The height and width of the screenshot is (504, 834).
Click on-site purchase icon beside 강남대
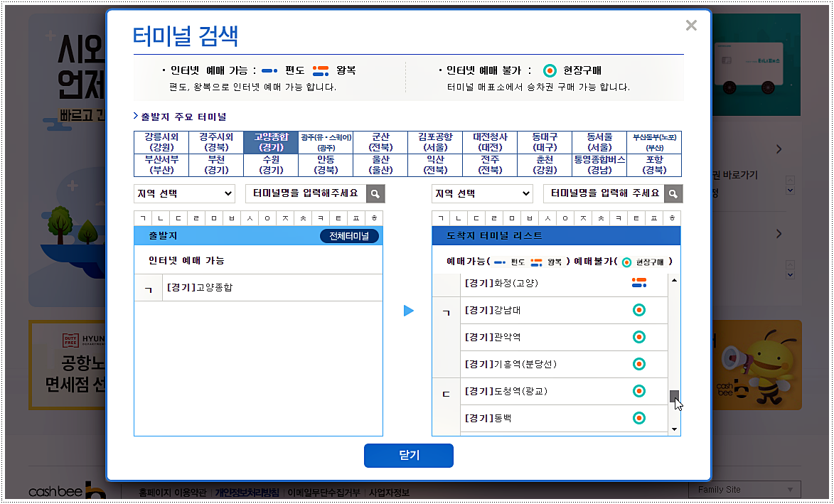click(638, 310)
